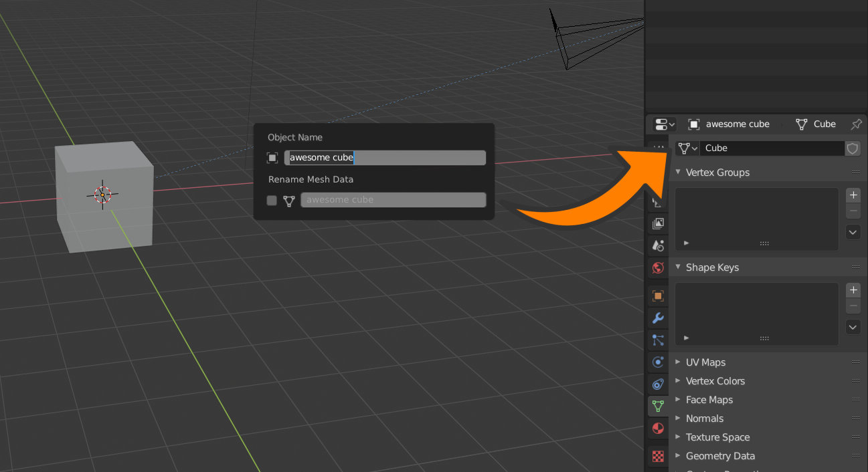Open Texture checkerboard tab
Image resolution: width=868 pixels, height=472 pixels.
pyautogui.click(x=658, y=456)
